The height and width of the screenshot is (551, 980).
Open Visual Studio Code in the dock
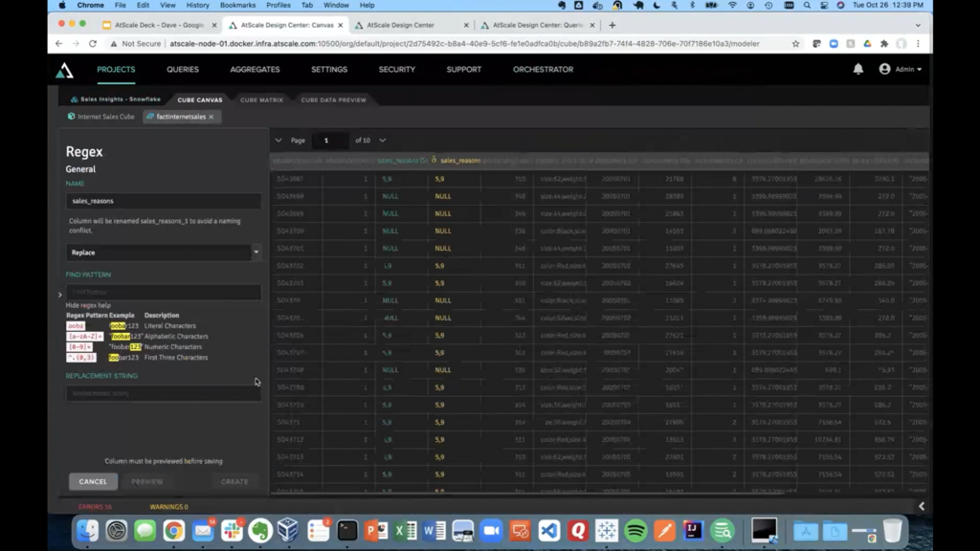(548, 531)
